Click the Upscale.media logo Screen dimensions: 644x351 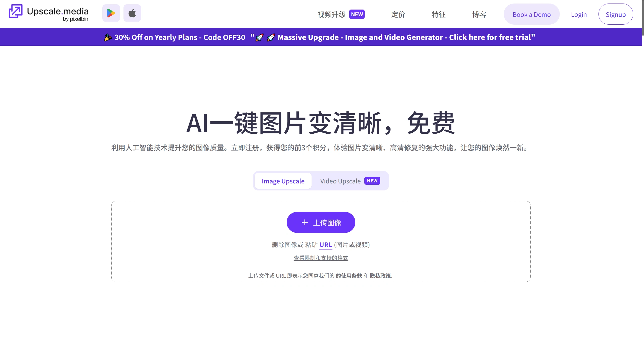coord(49,13)
